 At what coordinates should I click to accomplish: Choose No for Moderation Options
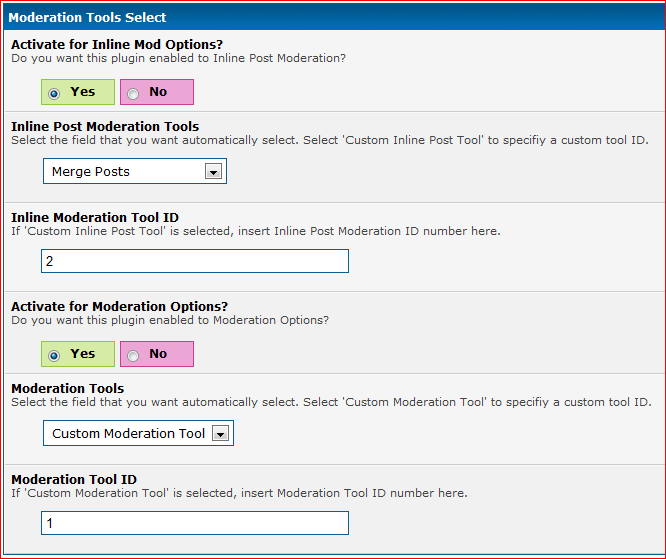133,355
